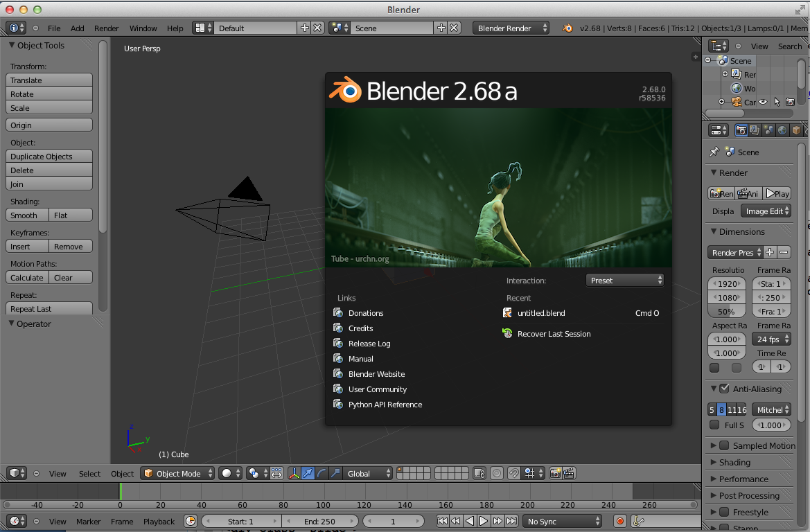
Task: Play animation in reverse in timeline
Action: (x=470, y=521)
